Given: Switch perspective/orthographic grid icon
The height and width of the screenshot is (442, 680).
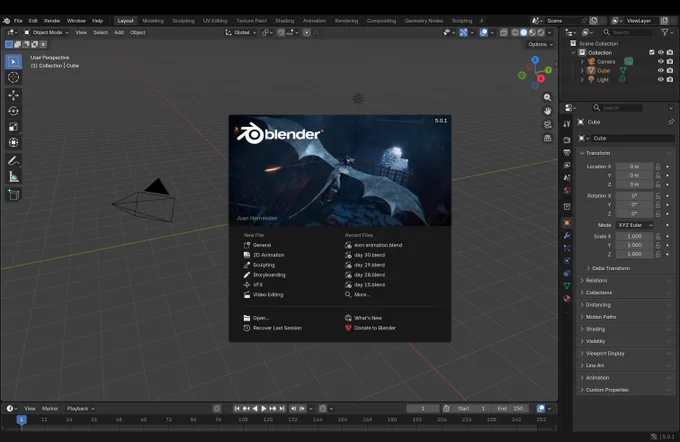Looking at the screenshot, I should (548, 138).
